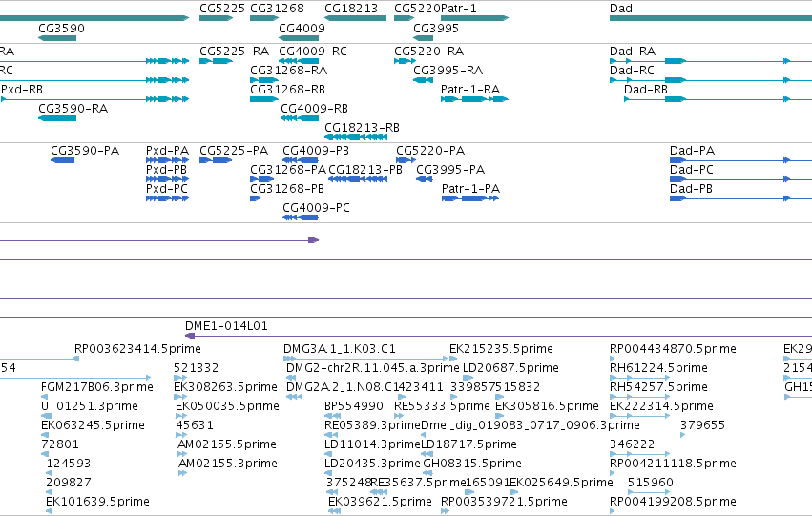Viewport: 812px width, 516px height.
Task: Click EST RP004199208.5prime
Action: pos(673,502)
